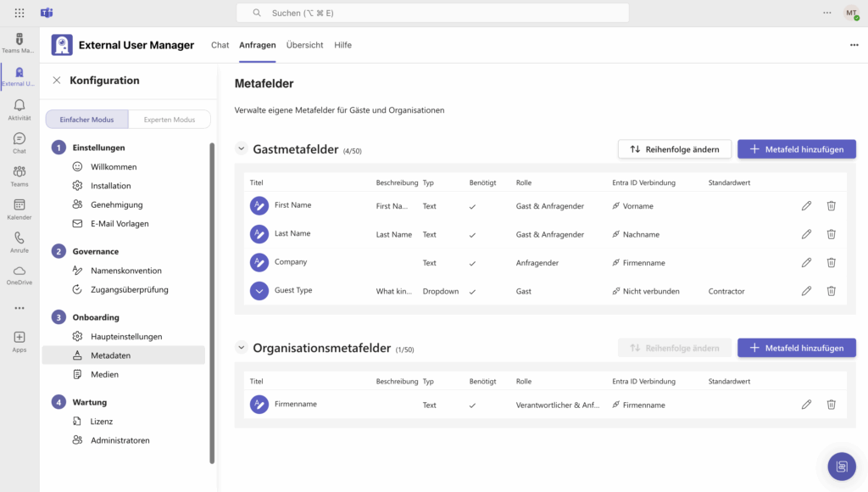Click the Suchen search field
The image size is (868, 492).
pyautogui.click(x=432, y=13)
